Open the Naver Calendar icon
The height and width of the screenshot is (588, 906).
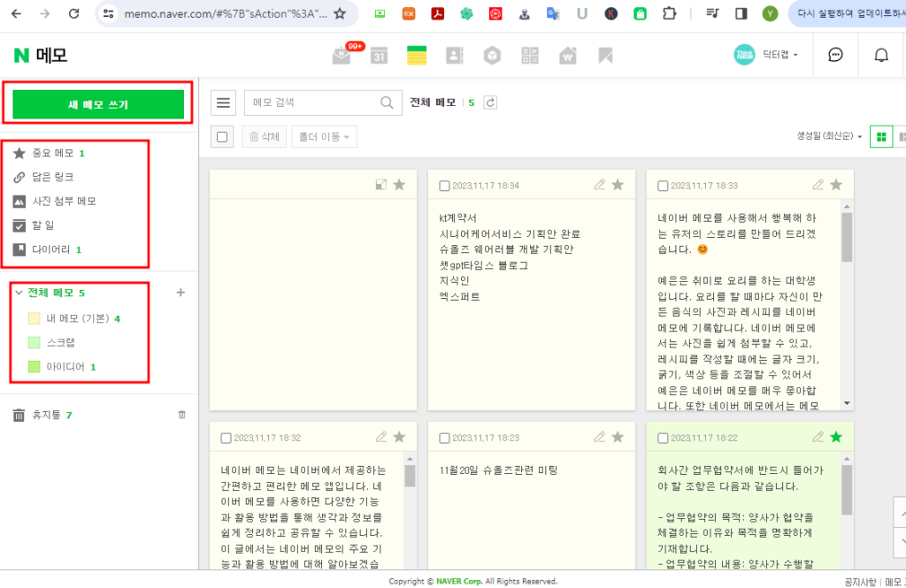click(379, 56)
